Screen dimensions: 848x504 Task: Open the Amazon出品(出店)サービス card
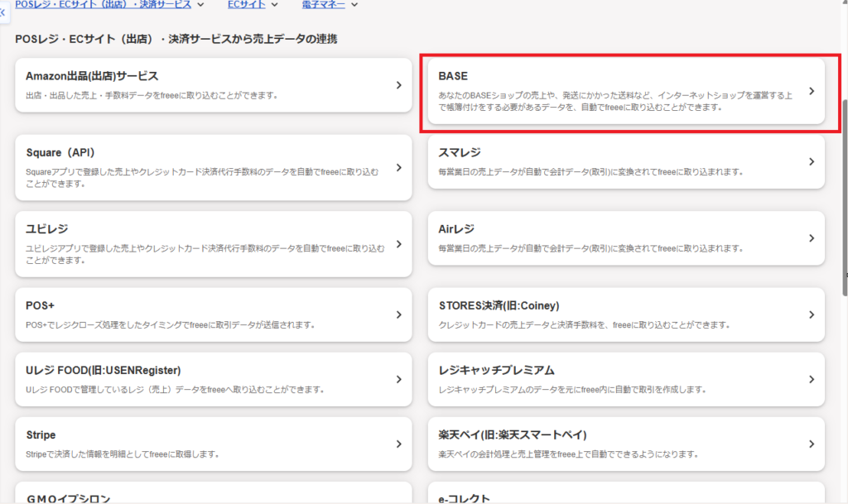[x=214, y=85]
